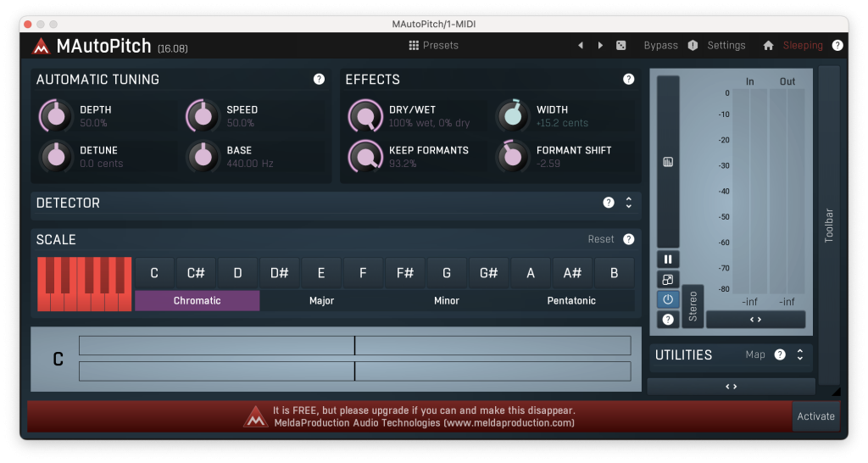Expand the Utilities panel

799,355
